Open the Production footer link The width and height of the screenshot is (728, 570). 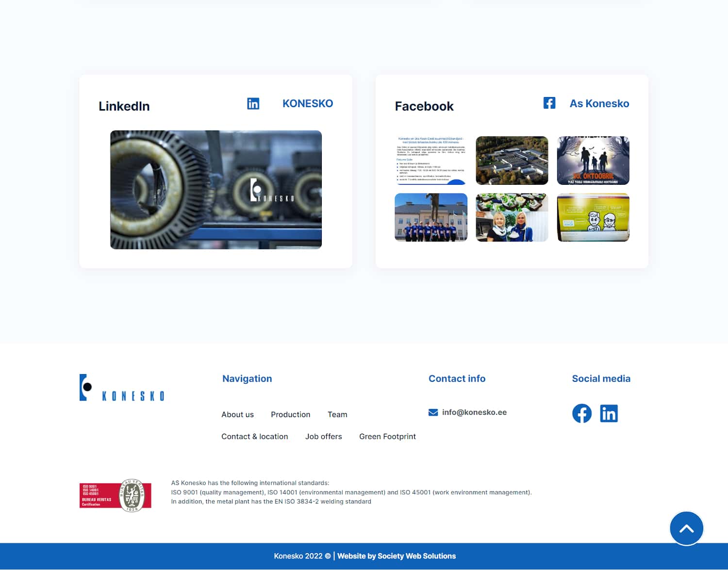pyautogui.click(x=290, y=414)
